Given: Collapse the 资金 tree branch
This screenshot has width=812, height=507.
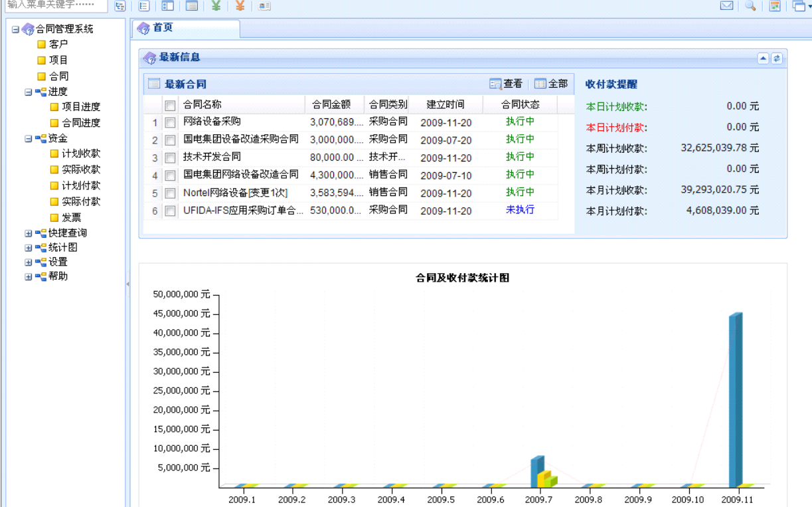Looking at the screenshot, I should (x=29, y=139).
